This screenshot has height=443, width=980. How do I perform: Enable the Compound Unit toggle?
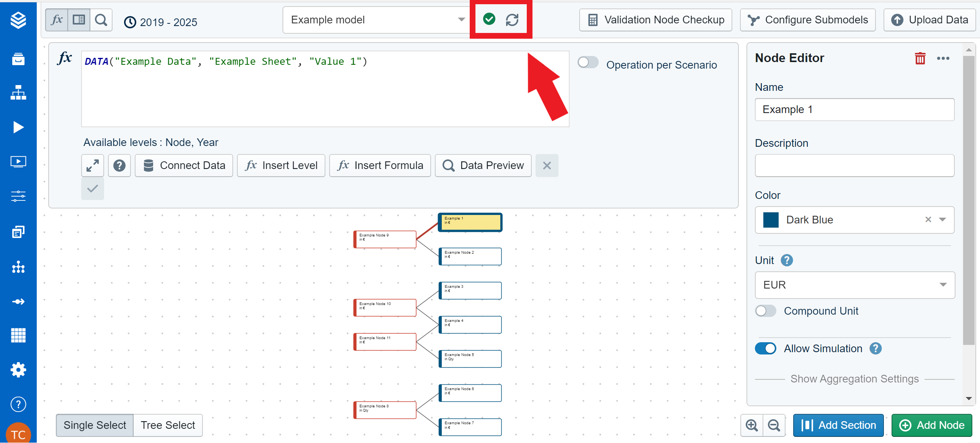(765, 311)
